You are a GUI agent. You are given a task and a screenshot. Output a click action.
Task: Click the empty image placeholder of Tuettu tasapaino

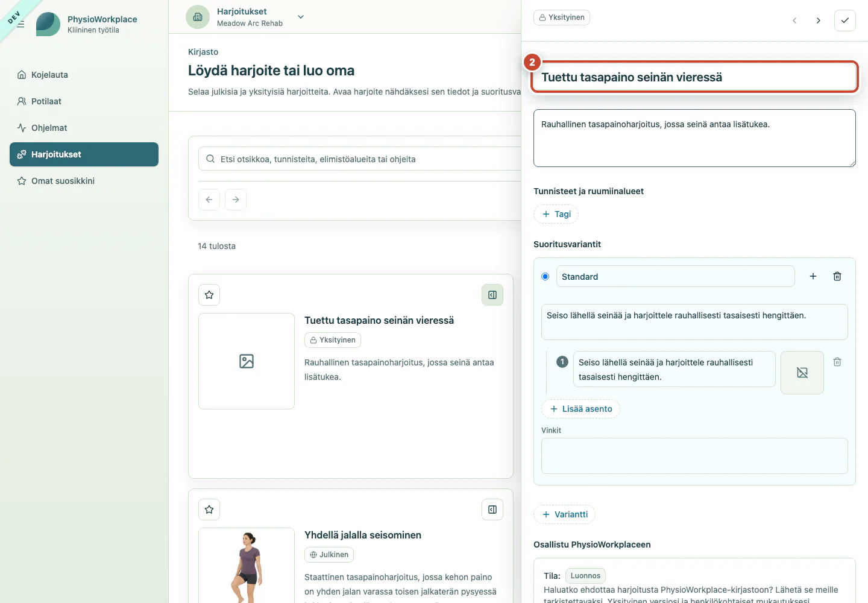pyautogui.click(x=247, y=361)
